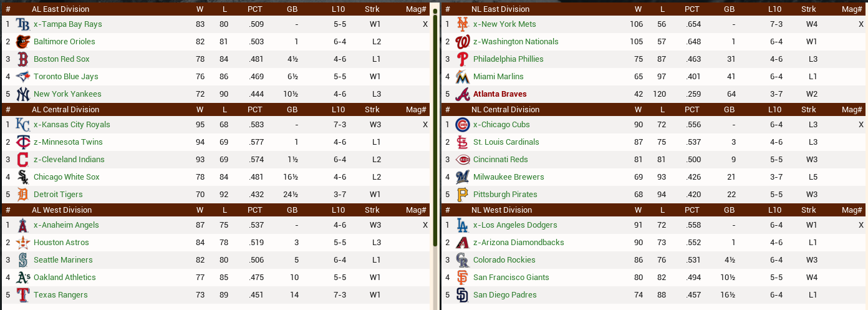
Task: Open the z-Arizona Diamondbacks team link
Action: (519, 243)
